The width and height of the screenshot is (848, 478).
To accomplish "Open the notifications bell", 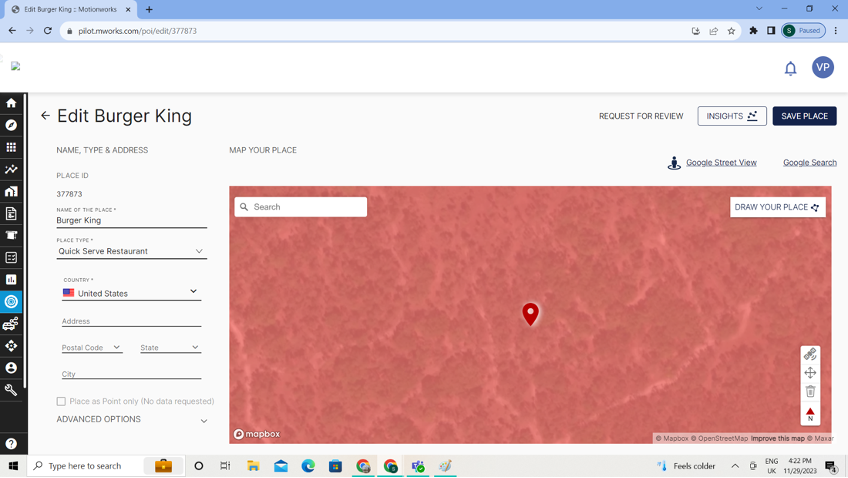I will click(x=790, y=68).
